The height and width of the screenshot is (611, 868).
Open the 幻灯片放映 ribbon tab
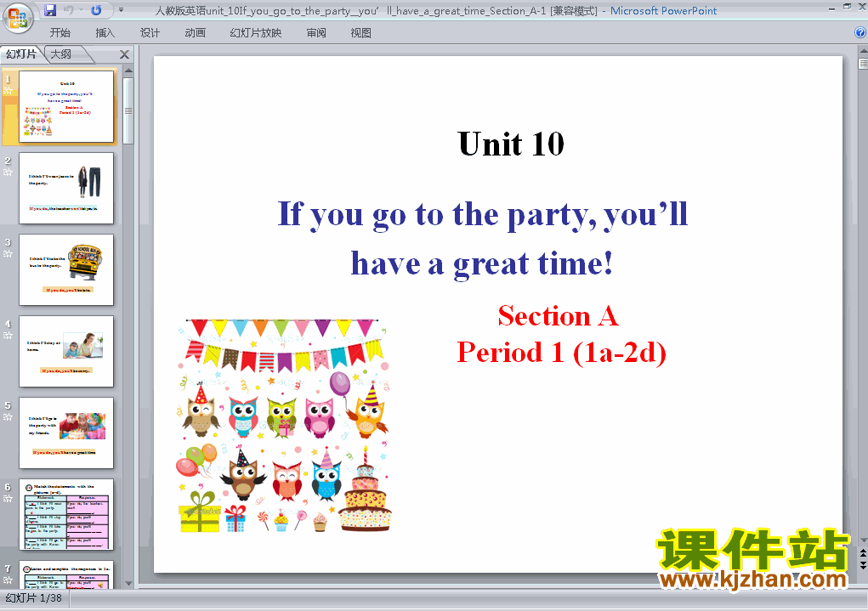coord(256,32)
